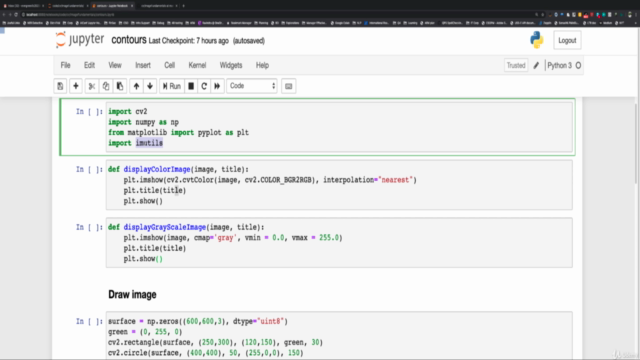
Task: Open the Kernel menu
Action: pos(197,65)
